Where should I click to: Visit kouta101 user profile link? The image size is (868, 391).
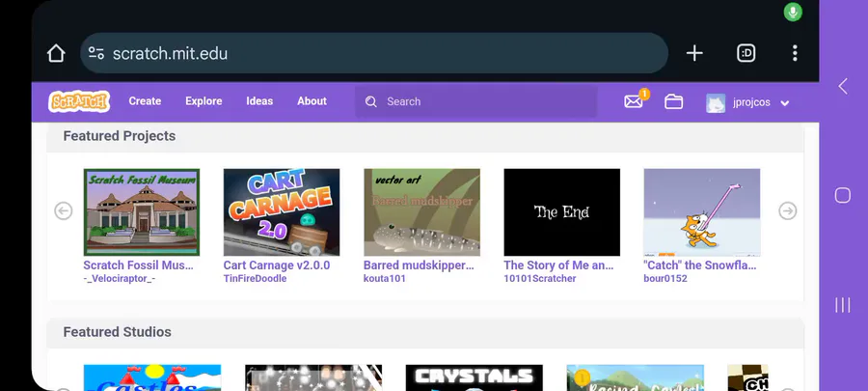(x=384, y=279)
